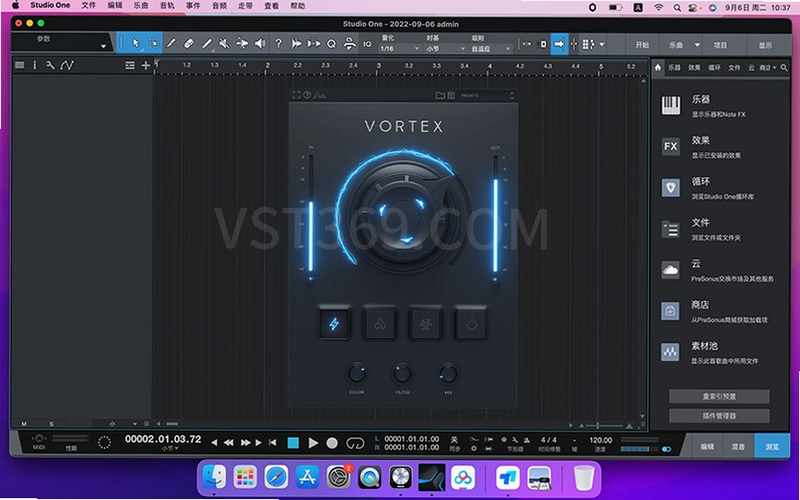Toggle autoscroll blue arrow button
Image resolution: width=800 pixels, height=500 pixels.
[x=559, y=44]
